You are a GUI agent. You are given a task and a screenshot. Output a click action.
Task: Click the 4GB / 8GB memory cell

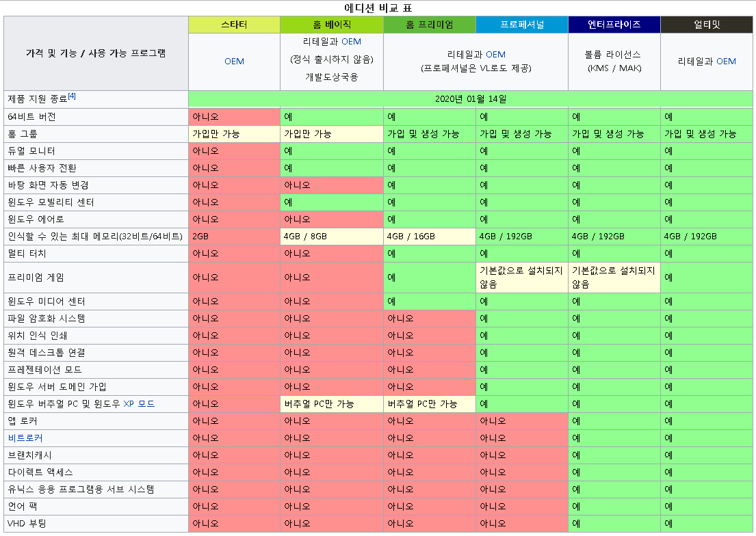(332, 237)
